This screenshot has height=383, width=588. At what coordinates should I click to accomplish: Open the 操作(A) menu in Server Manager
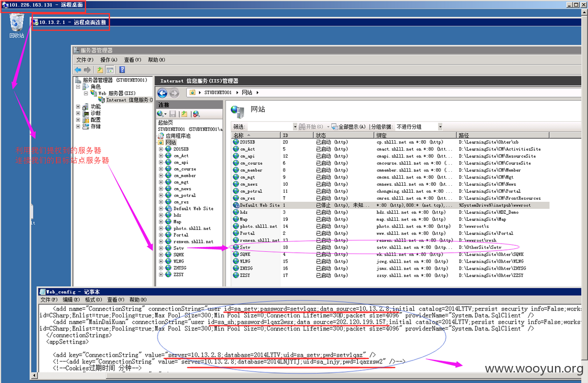point(109,60)
